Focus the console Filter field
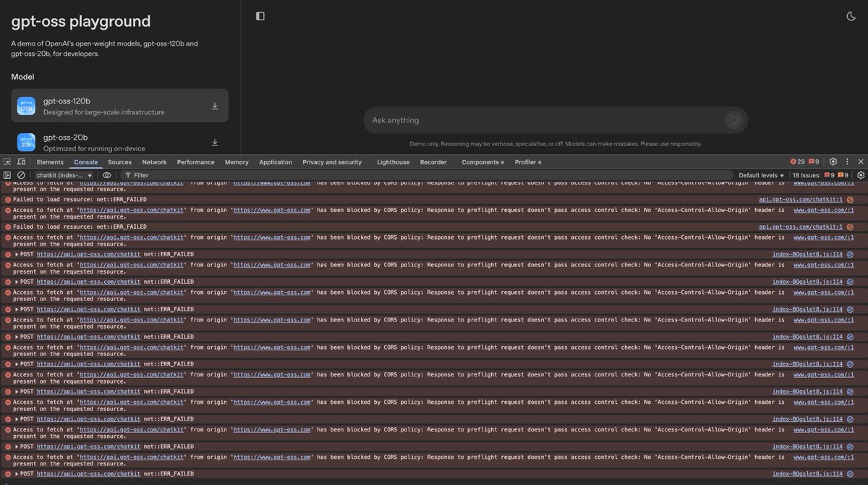The width and height of the screenshot is (868, 485). click(x=427, y=175)
